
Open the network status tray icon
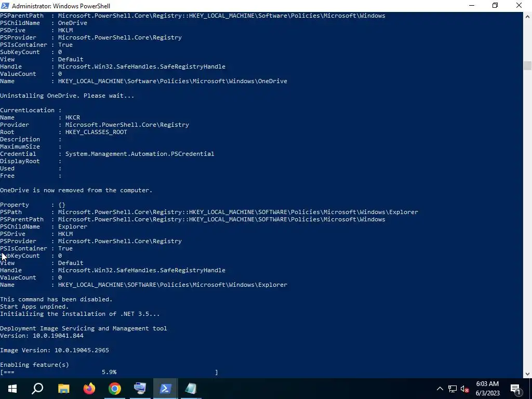click(453, 389)
